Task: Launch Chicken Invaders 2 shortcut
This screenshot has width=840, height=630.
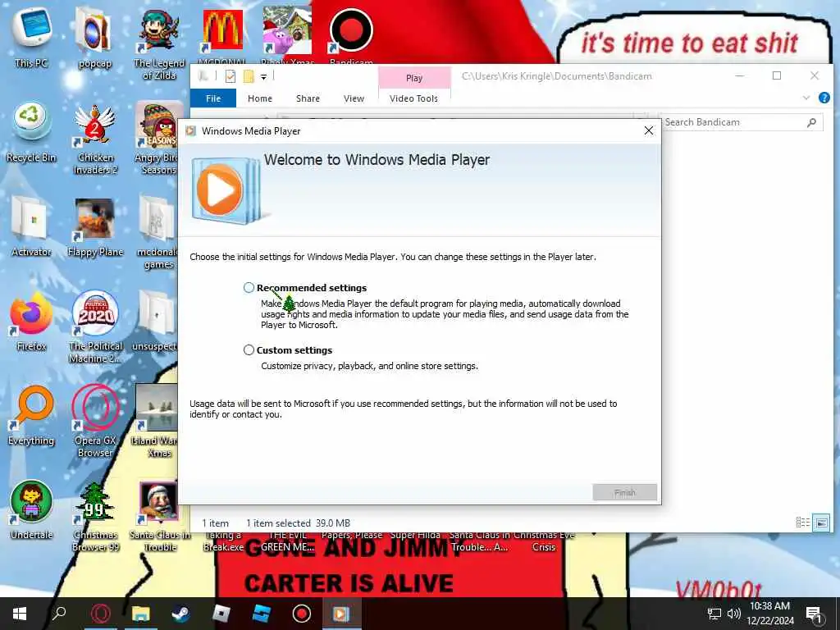Action: coord(95,139)
